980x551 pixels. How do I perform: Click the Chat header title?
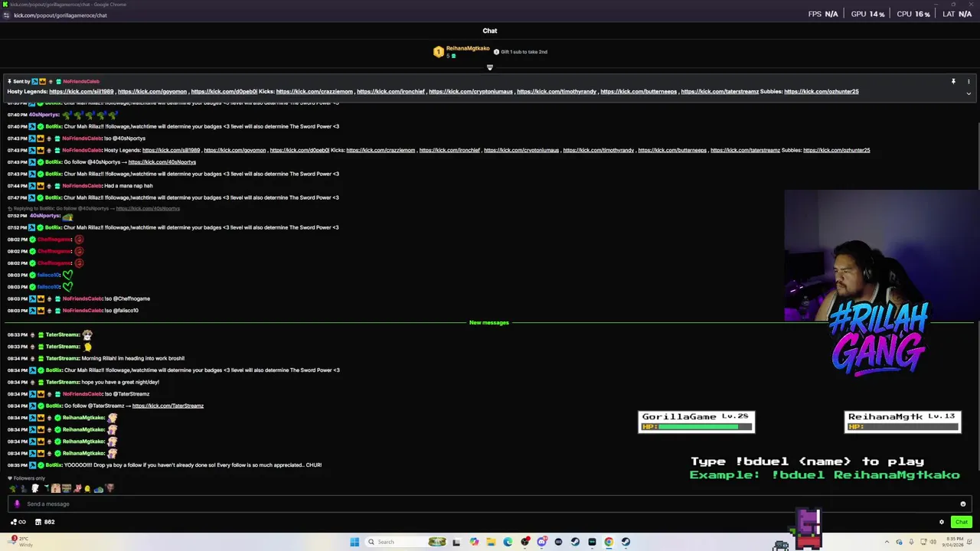point(490,31)
